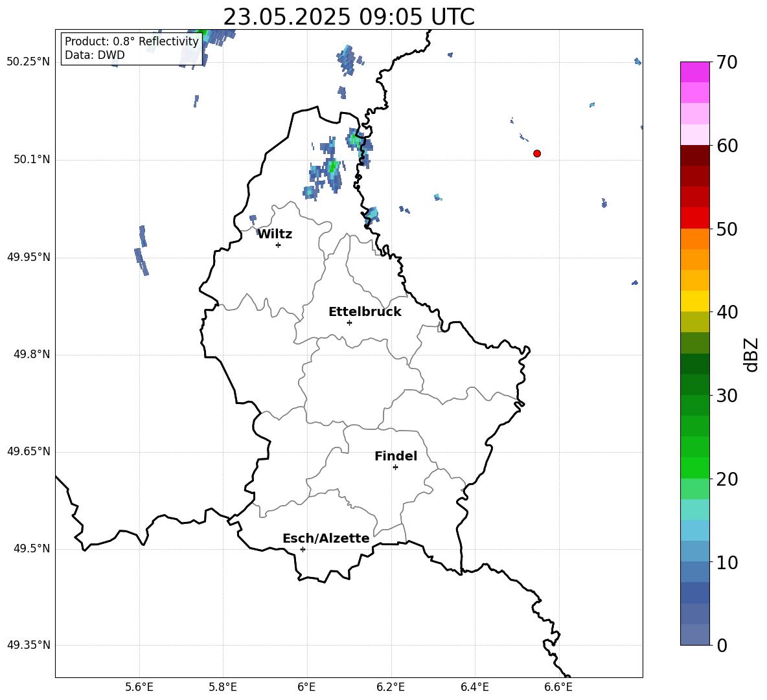Click the 5.8°E longitude label
This screenshot has height=700, width=767.
click(223, 687)
